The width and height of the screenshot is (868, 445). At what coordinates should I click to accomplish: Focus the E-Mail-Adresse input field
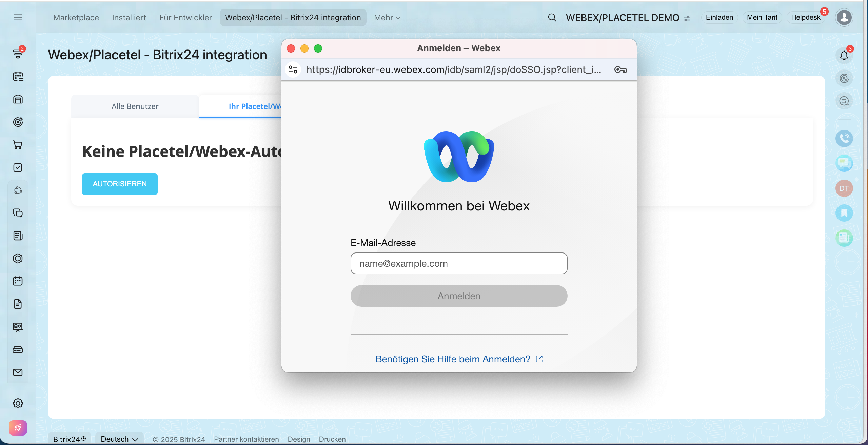459,263
